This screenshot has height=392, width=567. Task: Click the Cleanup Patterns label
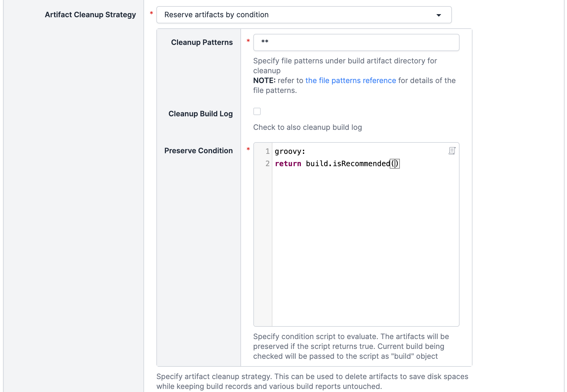202,42
